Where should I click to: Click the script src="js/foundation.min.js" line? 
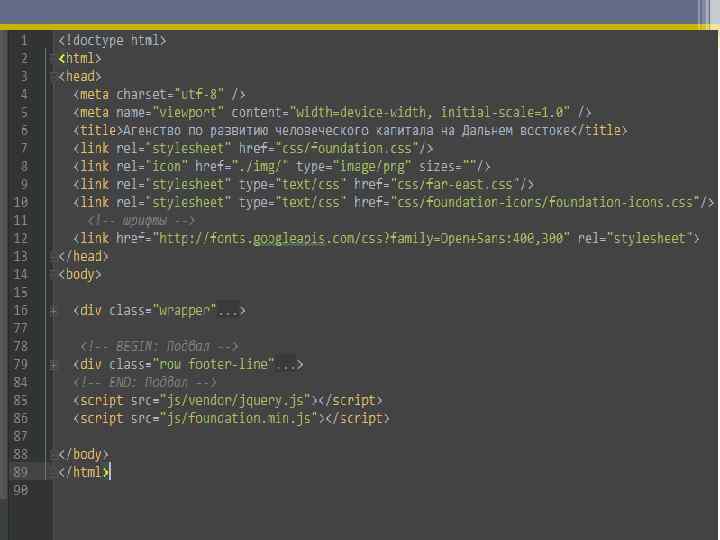231,418
